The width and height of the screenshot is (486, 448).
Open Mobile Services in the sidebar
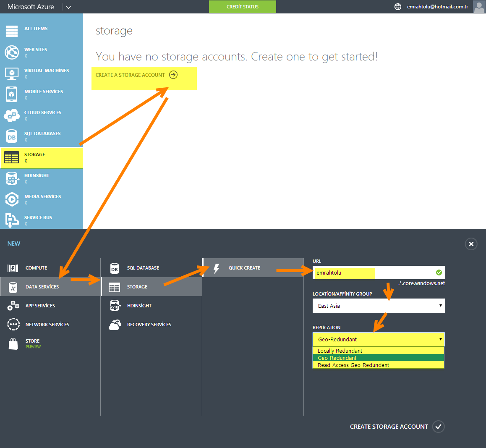(x=44, y=92)
